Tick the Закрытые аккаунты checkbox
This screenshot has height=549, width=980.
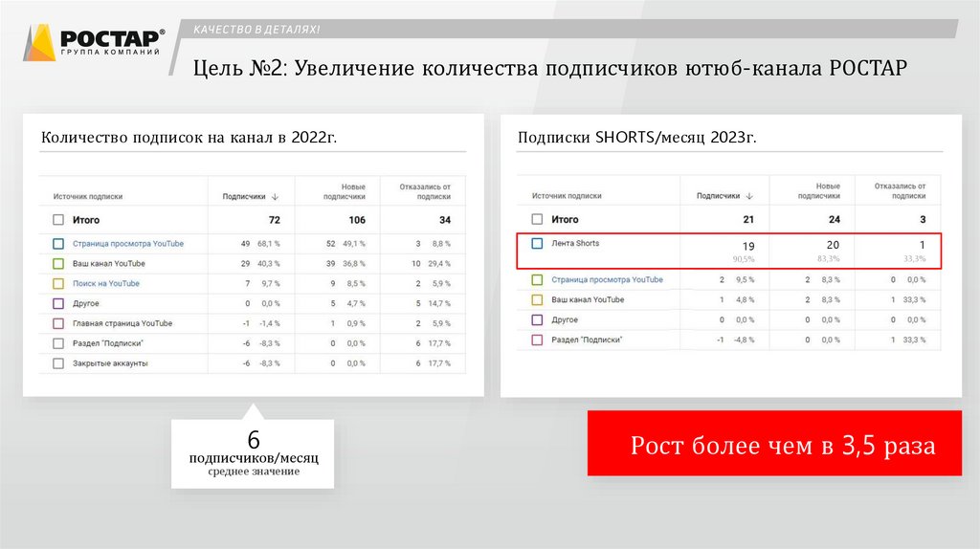pyautogui.click(x=58, y=363)
